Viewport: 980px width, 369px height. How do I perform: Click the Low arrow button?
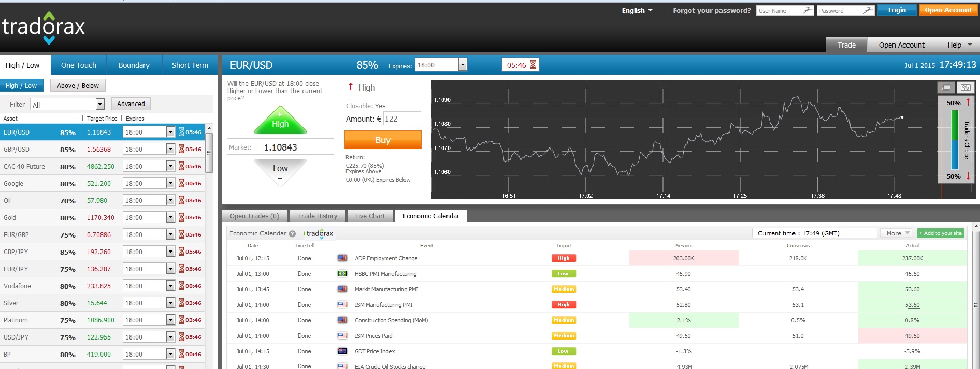[280, 172]
